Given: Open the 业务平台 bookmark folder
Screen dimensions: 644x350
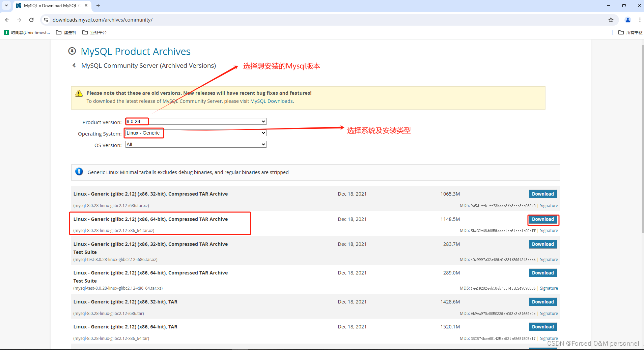Looking at the screenshot, I should [94, 32].
